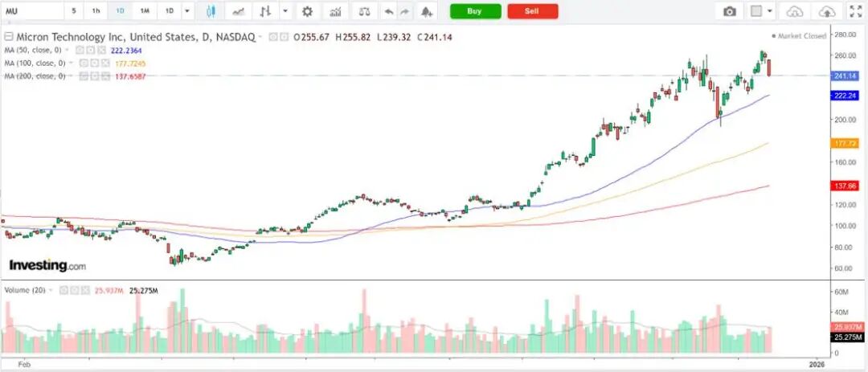Save chart layout to cloud icon

click(826, 11)
